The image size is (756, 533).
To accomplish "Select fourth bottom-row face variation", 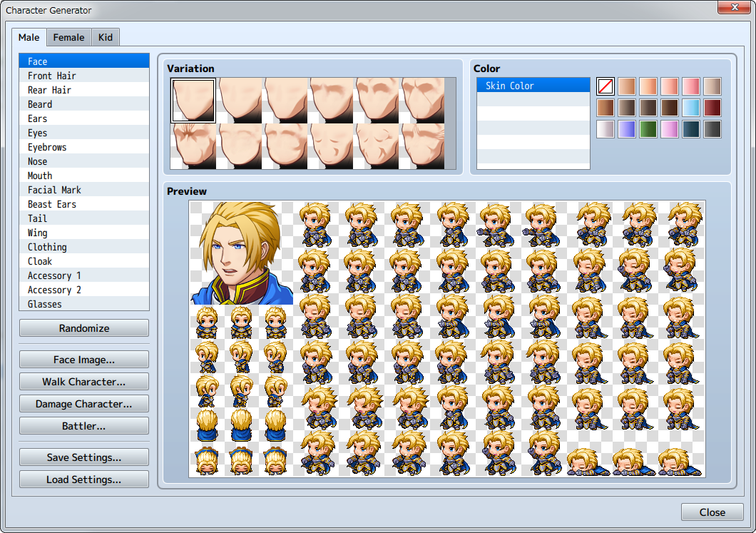I will click(x=330, y=146).
